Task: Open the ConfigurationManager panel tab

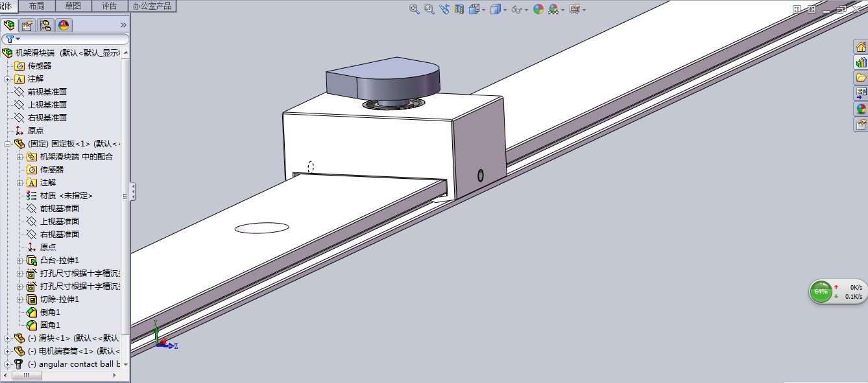Action: [x=45, y=25]
